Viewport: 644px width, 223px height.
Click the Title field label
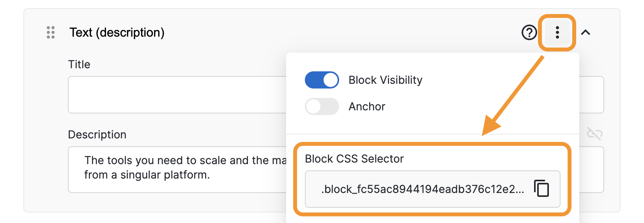[x=79, y=64]
